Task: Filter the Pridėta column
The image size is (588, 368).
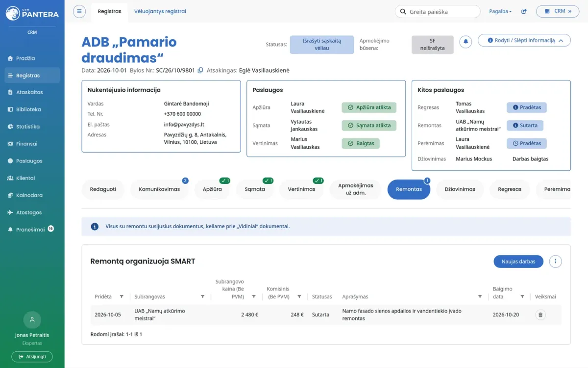Action: tap(122, 296)
